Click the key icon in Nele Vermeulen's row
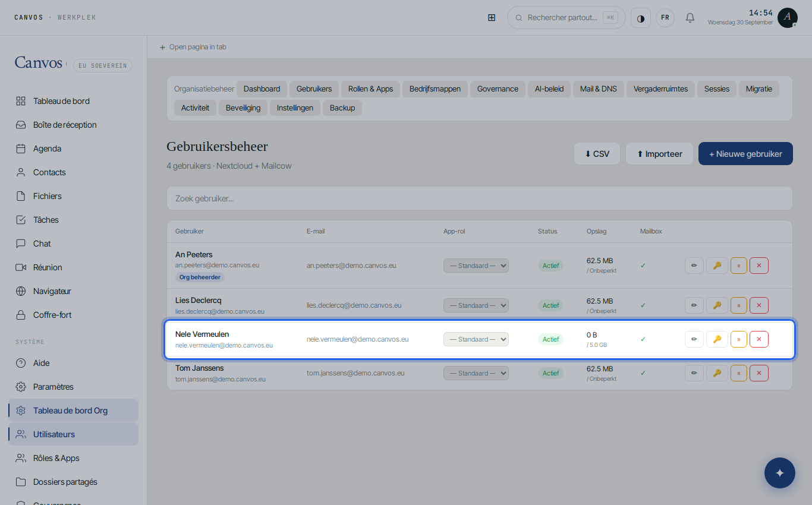 point(717,339)
